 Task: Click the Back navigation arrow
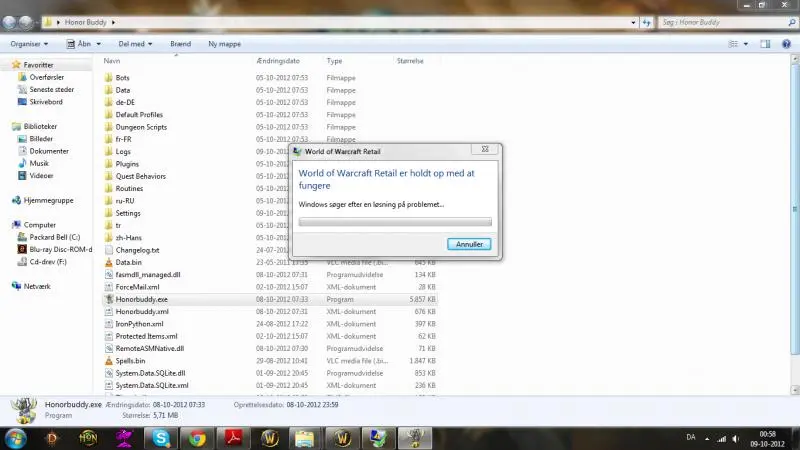9,22
